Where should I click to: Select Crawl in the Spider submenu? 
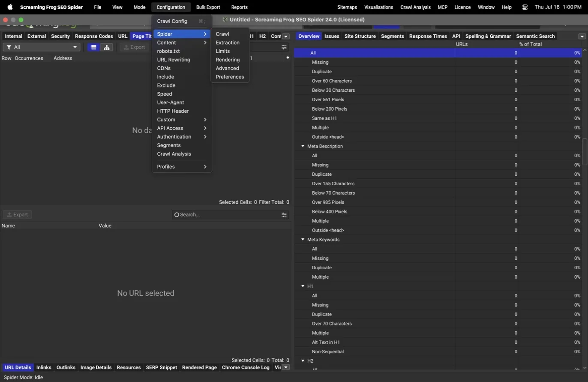coord(230,34)
